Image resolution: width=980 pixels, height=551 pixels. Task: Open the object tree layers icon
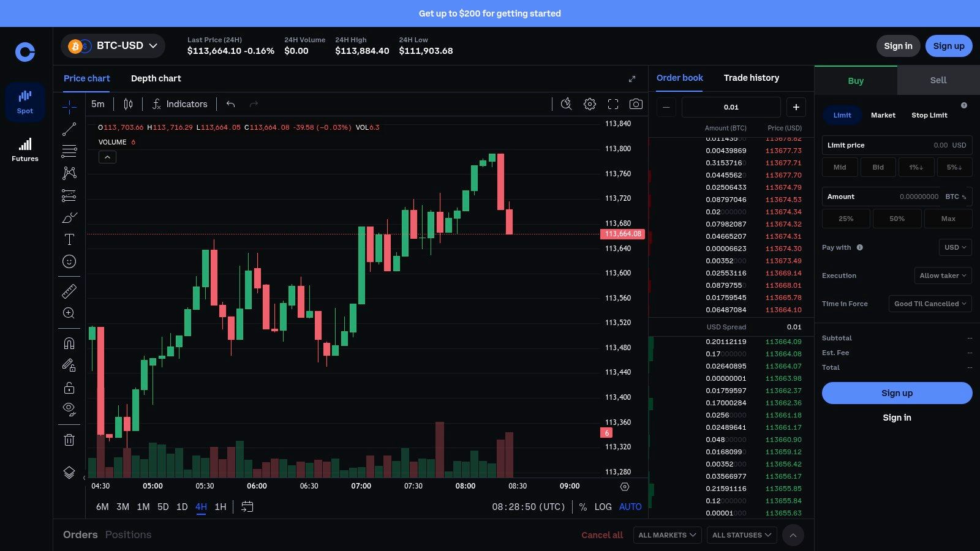coord(69,473)
